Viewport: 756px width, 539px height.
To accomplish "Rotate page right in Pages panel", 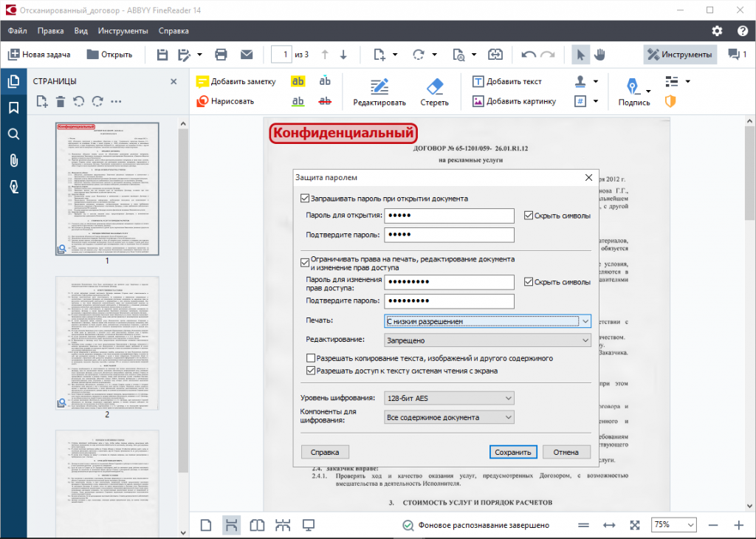I will [97, 101].
